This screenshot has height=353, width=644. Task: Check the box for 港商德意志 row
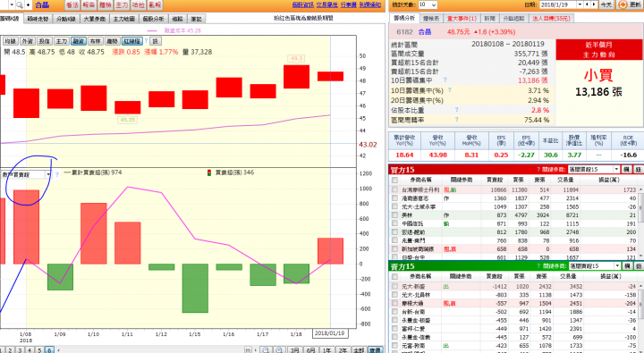coord(394,198)
